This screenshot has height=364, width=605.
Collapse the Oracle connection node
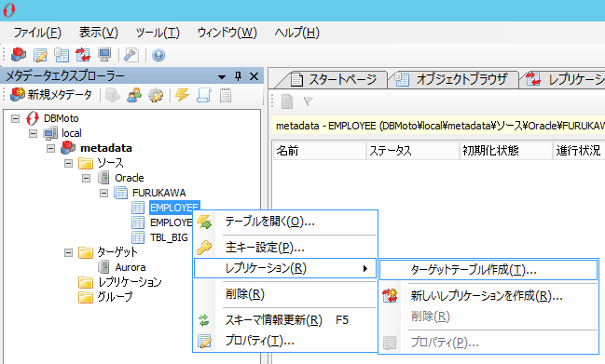coord(87,178)
